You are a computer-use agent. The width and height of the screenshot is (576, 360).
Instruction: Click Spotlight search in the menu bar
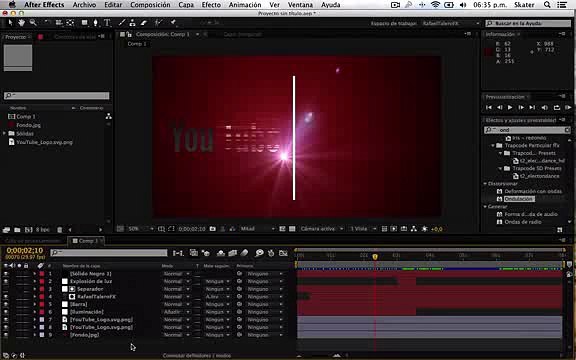(547, 5)
